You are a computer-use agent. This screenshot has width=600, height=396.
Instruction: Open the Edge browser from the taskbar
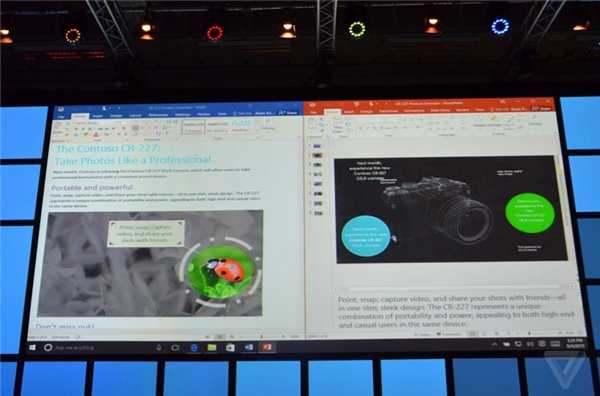pos(194,348)
